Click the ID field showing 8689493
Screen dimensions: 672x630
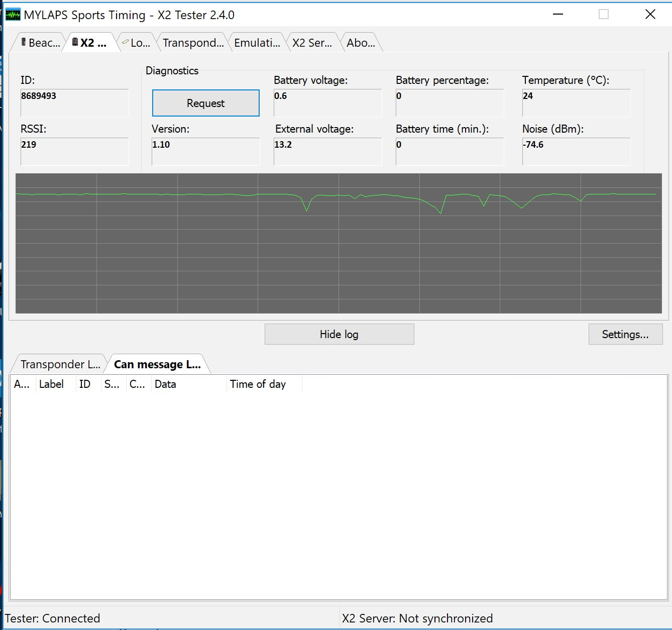tap(74, 102)
